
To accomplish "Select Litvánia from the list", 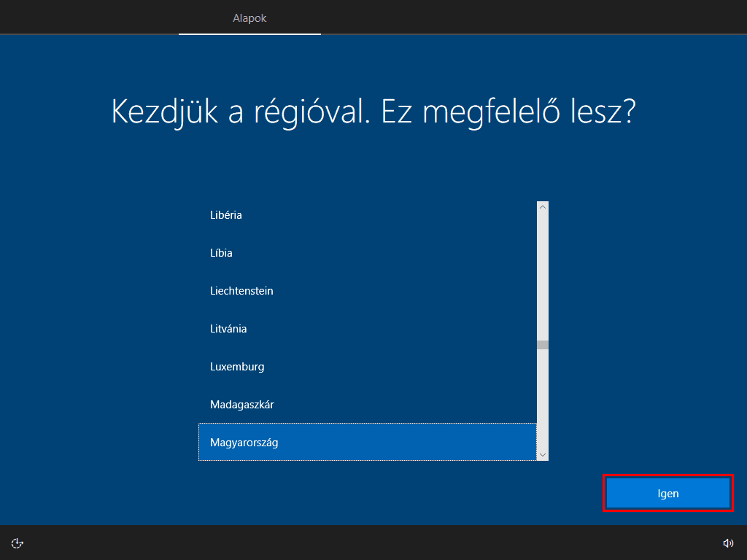I will coord(228,329).
